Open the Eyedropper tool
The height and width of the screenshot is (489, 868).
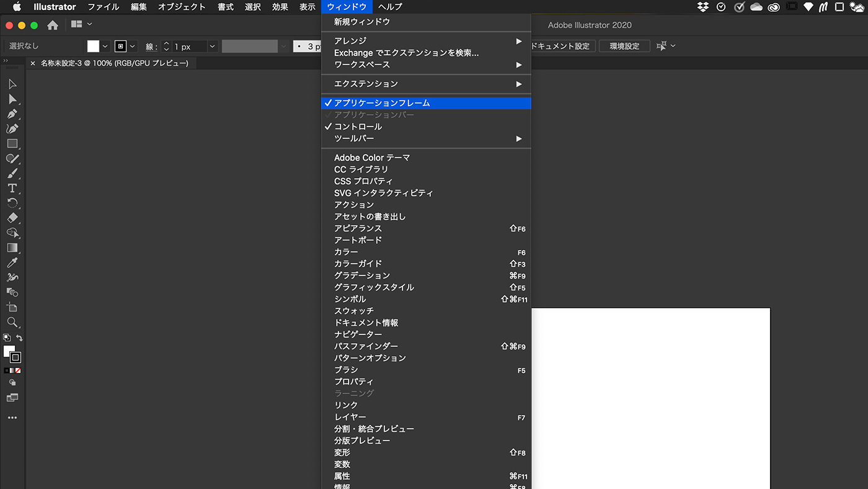click(12, 262)
